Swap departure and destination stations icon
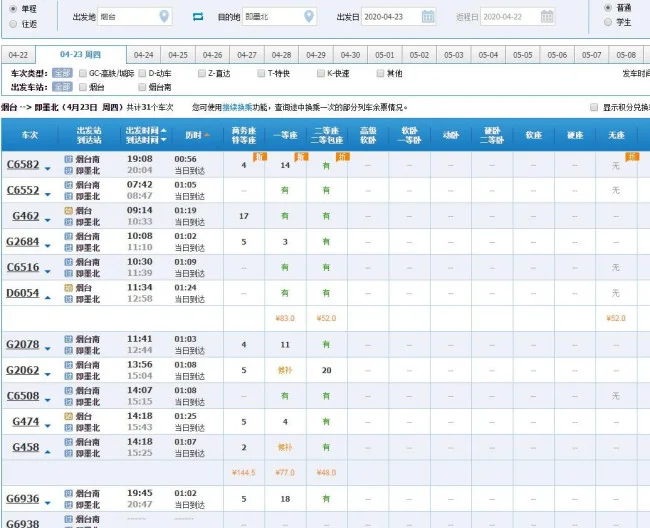650x528 pixels. [198, 17]
